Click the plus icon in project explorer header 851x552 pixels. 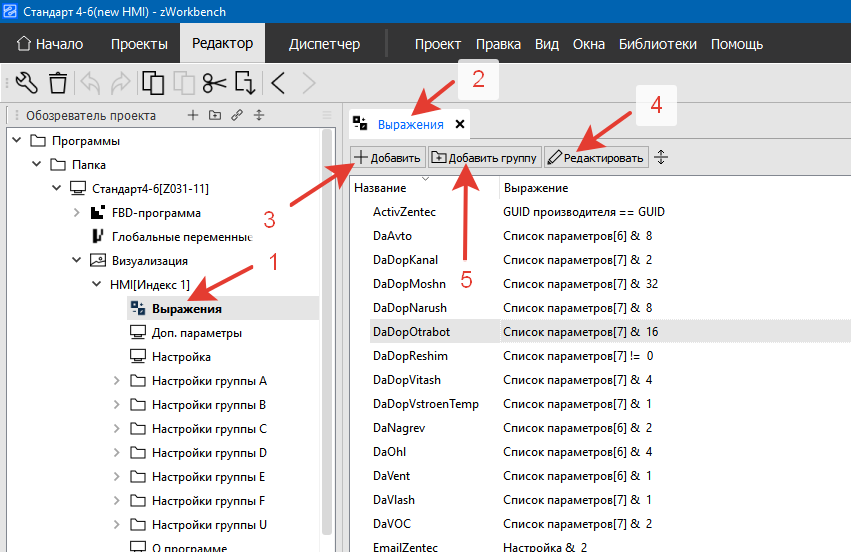pyautogui.click(x=193, y=115)
